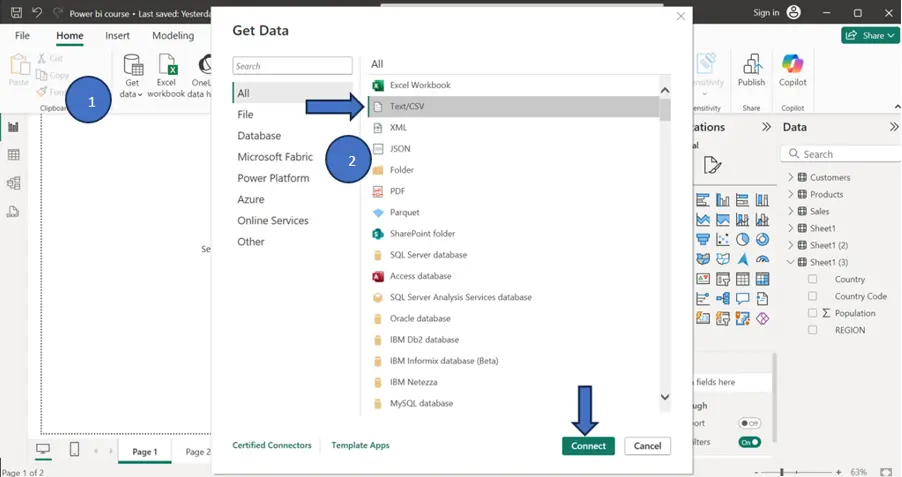The width and height of the screenshot is (902, 477).
Task: Click the Publish ribbon icon
Action: pos(751,70)
